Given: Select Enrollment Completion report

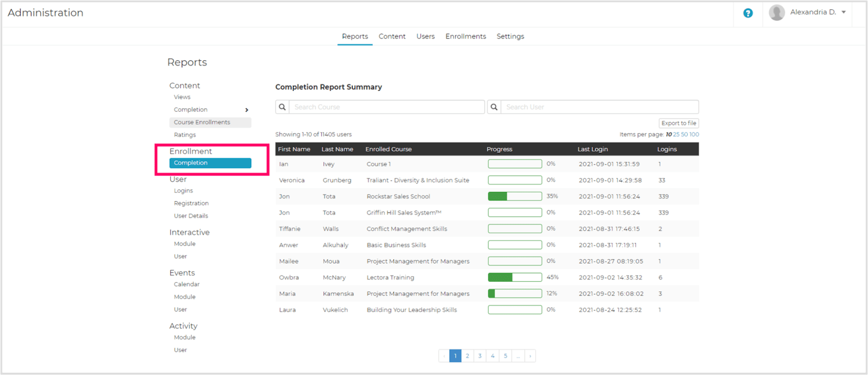Looking at the screenshot, I should [210, 163].
